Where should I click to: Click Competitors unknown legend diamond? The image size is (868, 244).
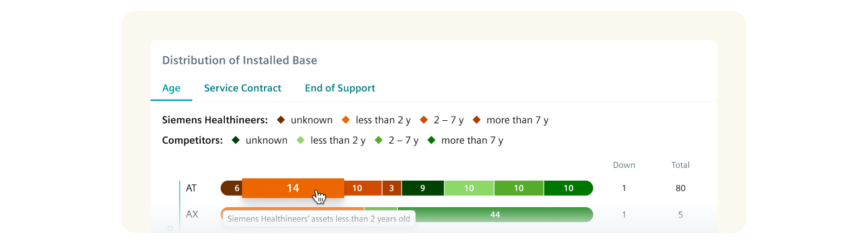236,140
